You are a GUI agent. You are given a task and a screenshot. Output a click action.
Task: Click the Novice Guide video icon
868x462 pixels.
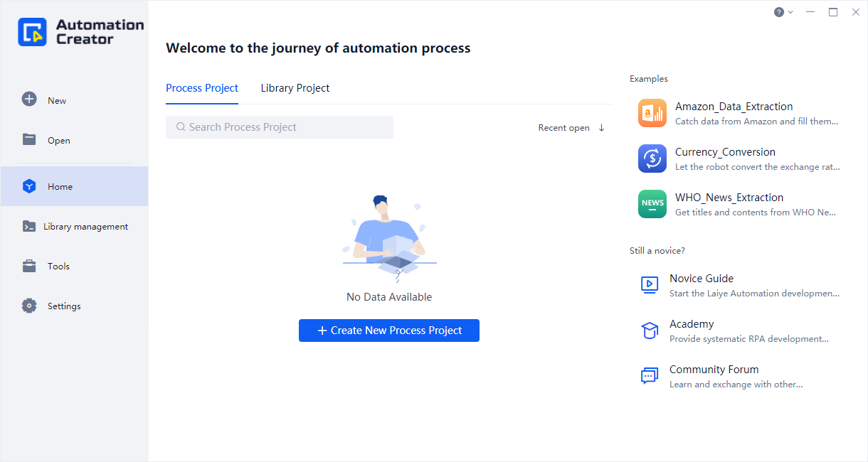(649, 285)
